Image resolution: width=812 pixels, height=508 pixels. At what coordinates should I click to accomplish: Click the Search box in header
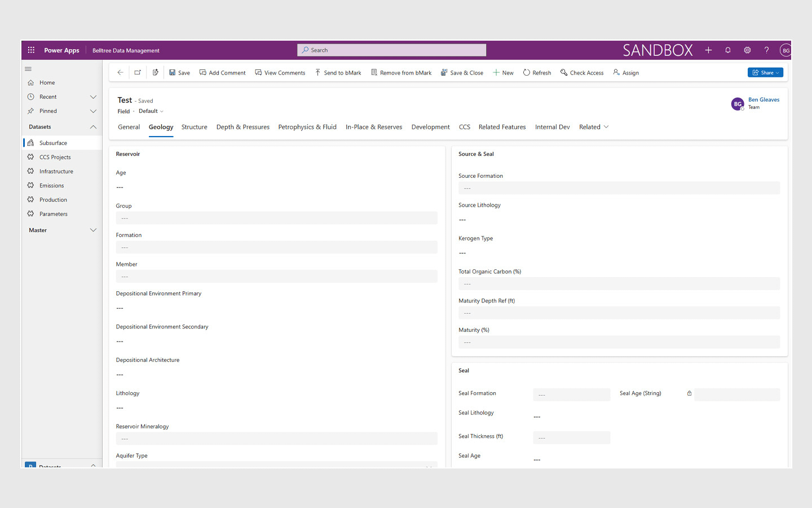tap(391, 50)
